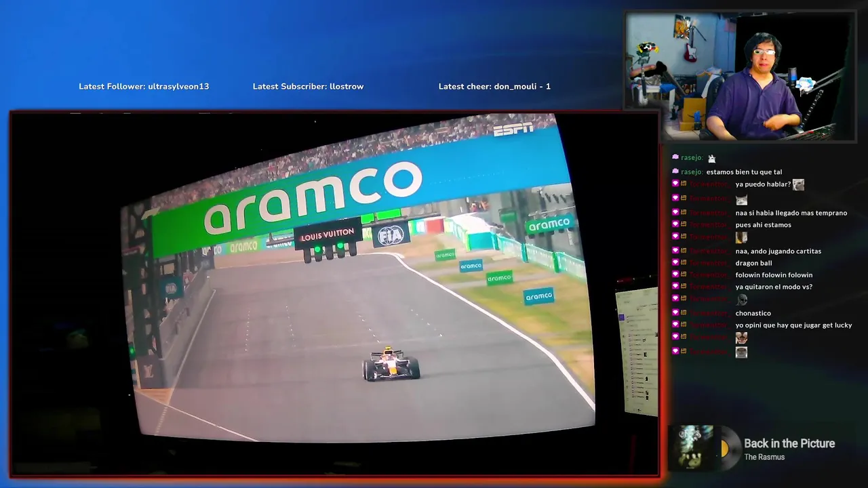868x488 pixels.
Task: Click chat message 'estamos bien tu que tal'
Action: point(744,172)
